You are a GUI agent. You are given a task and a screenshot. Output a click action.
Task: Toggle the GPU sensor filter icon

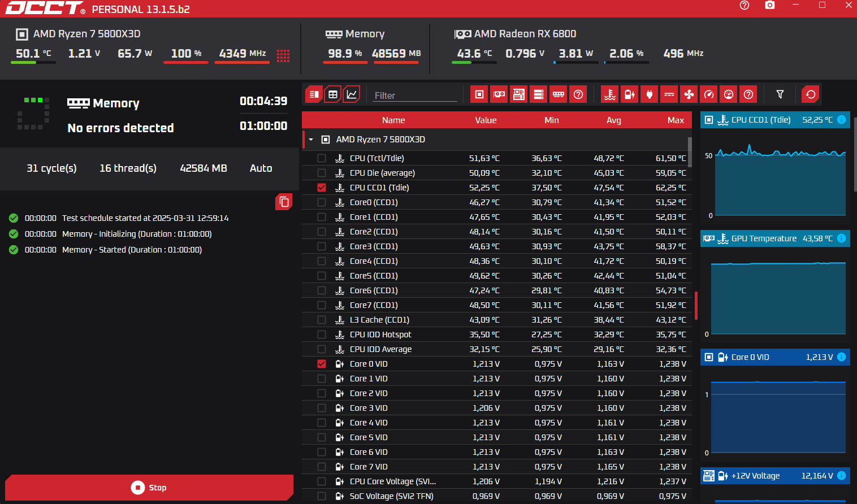pyautogui.click(x=499, y=94)
